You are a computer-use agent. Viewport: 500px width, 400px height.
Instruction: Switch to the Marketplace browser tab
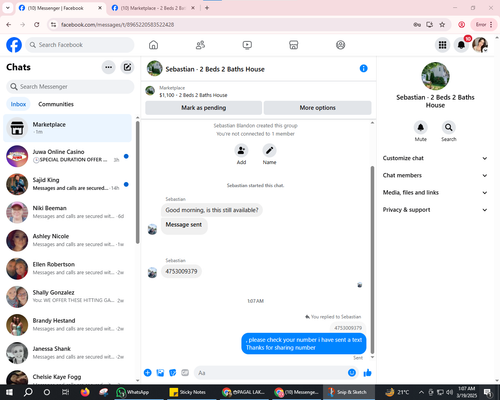(153, 8)
